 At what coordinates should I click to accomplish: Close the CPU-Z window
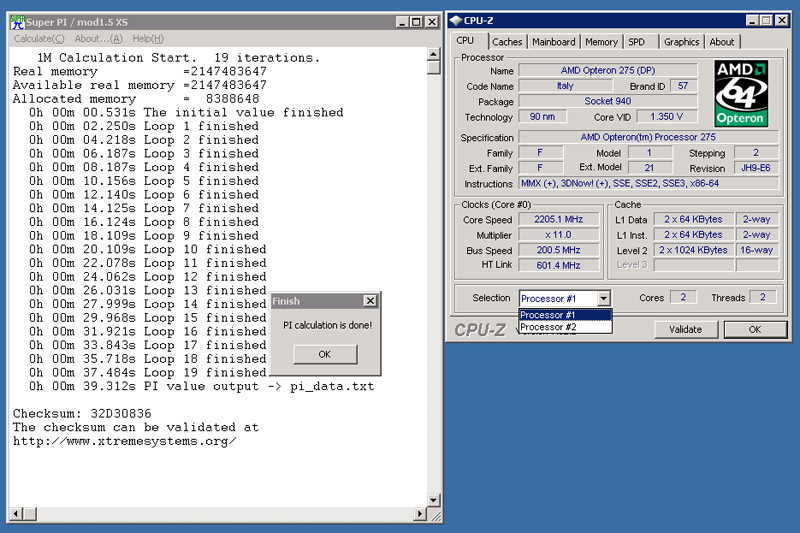click(782, 20)
